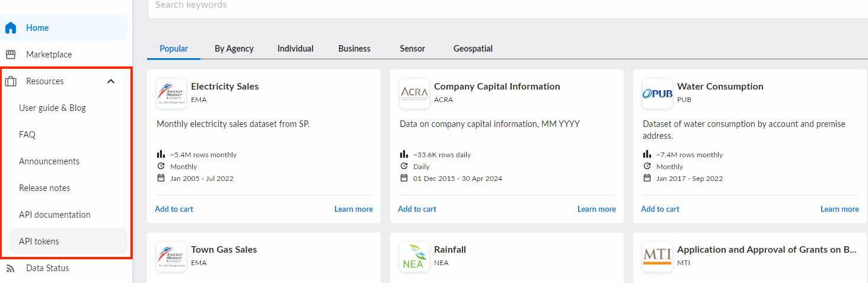Click the Marketplace storefront icon
Viewport: 868px width, 283px height.
pos(11,55)
